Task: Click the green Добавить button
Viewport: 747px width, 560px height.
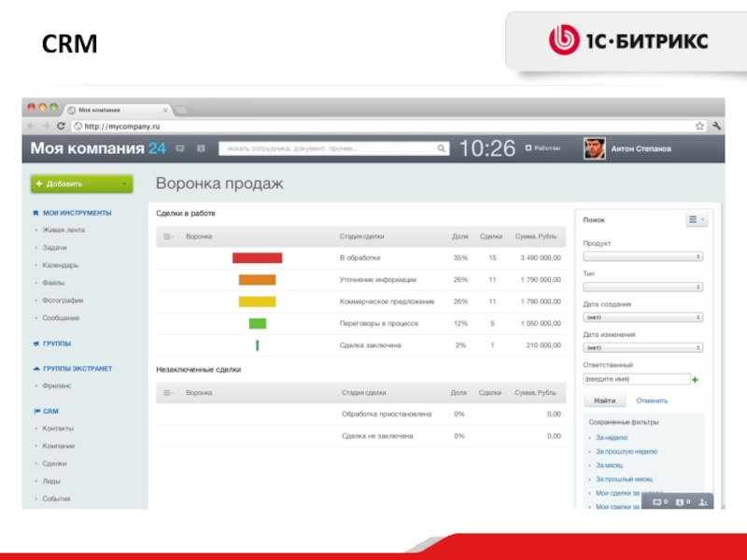Action: pos(81,184)
